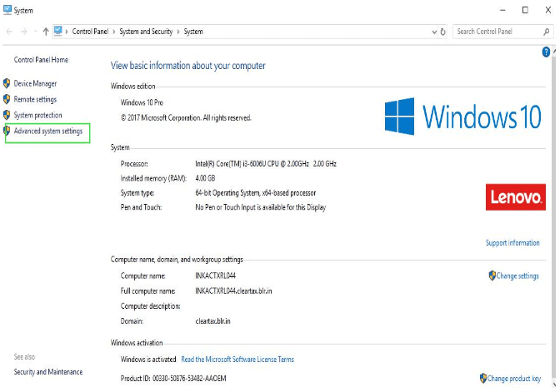Screen dimensions: 560x392
Task: Close the System window
Action: pos(547,10)
